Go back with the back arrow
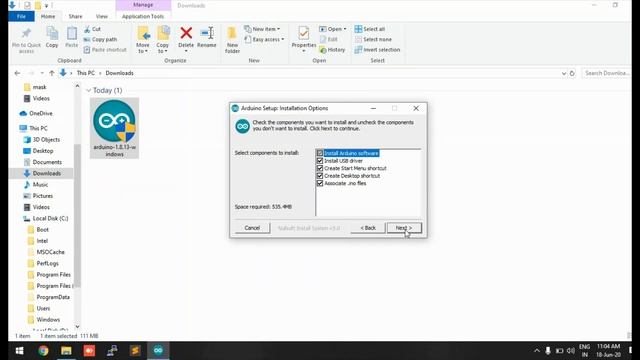Viewport: 640px width, 360px height. click(x=17, y=73)
